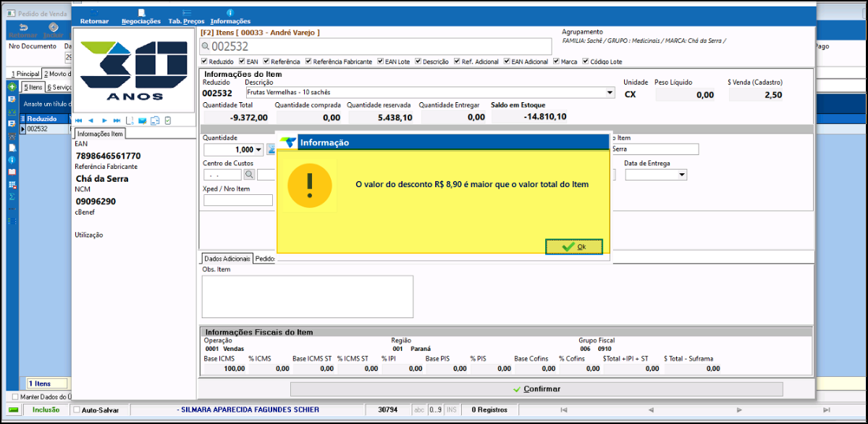The width and height of the screenshot is (868, 424).
Task: Toggle the EAN Adicional checkbox
Action: (x=506, y=62)
